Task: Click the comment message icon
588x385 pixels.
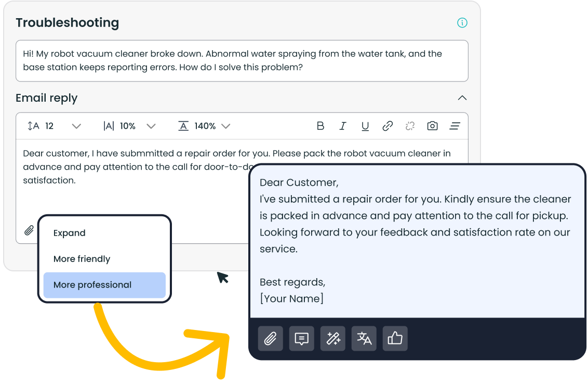Action: point(301,339)
